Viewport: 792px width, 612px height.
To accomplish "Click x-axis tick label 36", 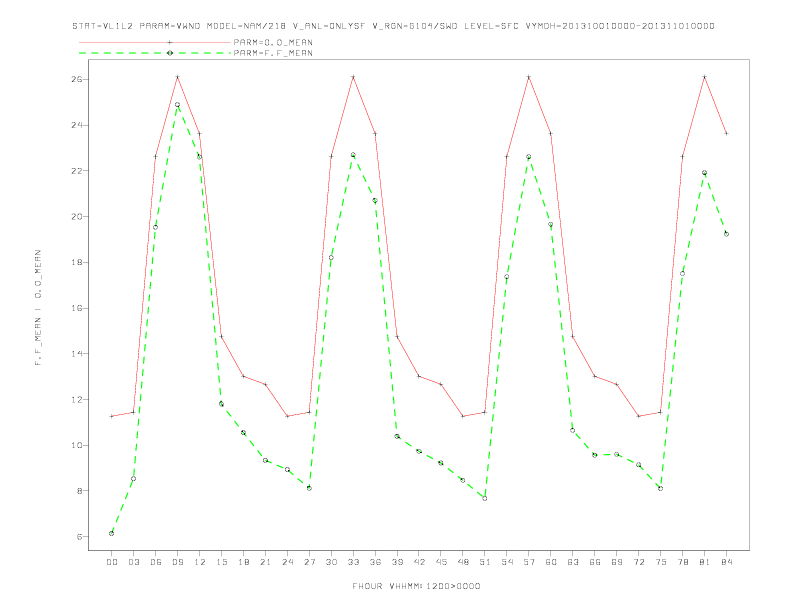I will 375,562.
